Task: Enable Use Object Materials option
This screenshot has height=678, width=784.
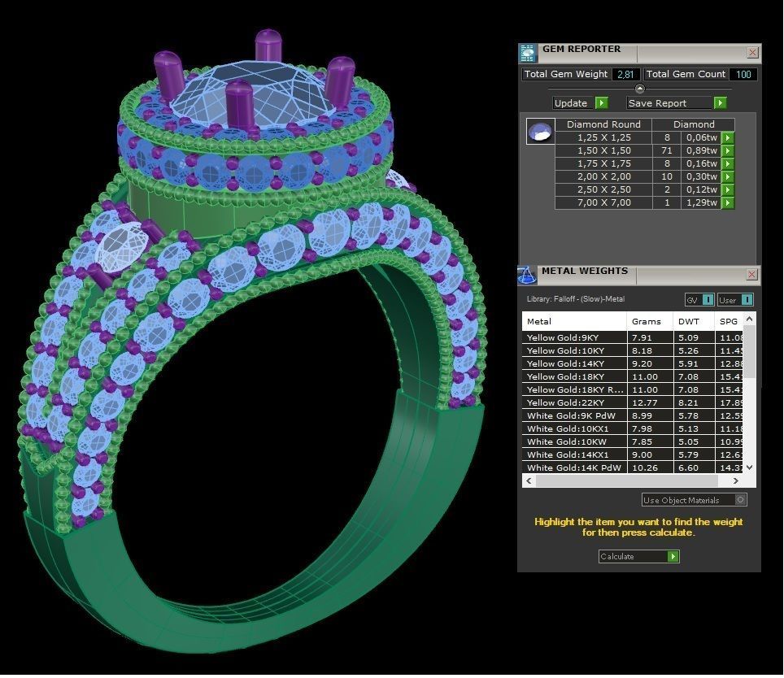Action: pyautogui.click(x=739, y=500)
